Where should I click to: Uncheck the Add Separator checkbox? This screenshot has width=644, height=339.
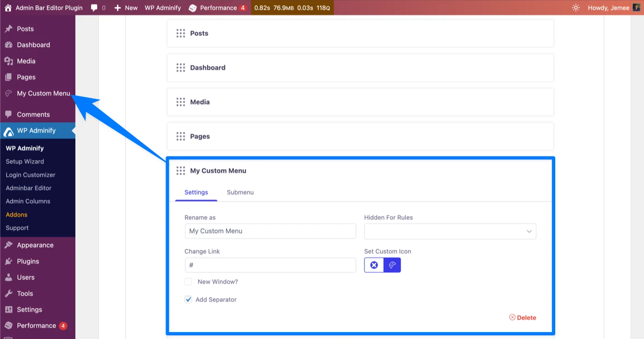click(188, 299)
